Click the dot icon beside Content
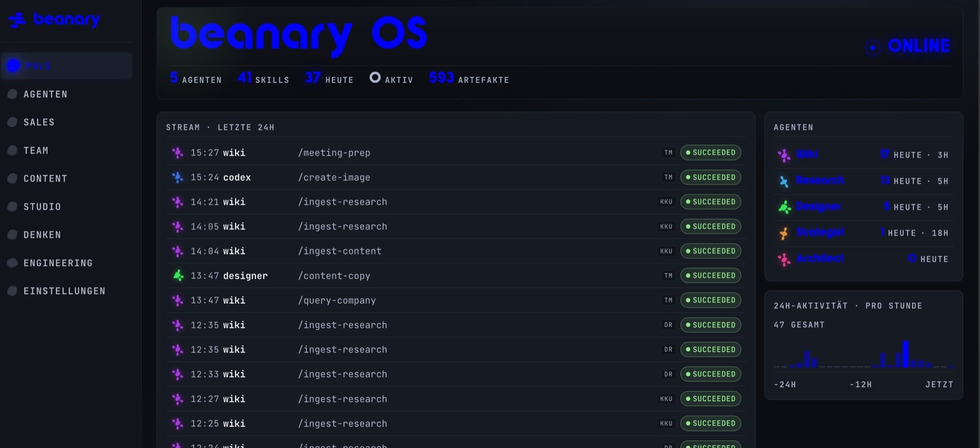 pyautogui.click(x=12, y=178)
